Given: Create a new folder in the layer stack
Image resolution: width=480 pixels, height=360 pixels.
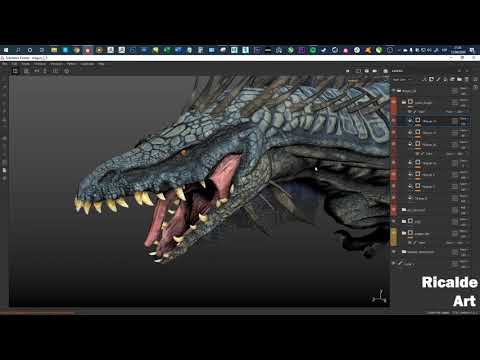Looking at the screenshot, I should tap(459, 79).
